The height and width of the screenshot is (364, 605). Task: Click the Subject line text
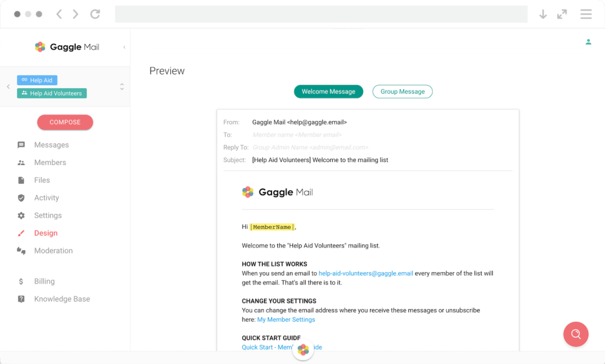[320, 160]
